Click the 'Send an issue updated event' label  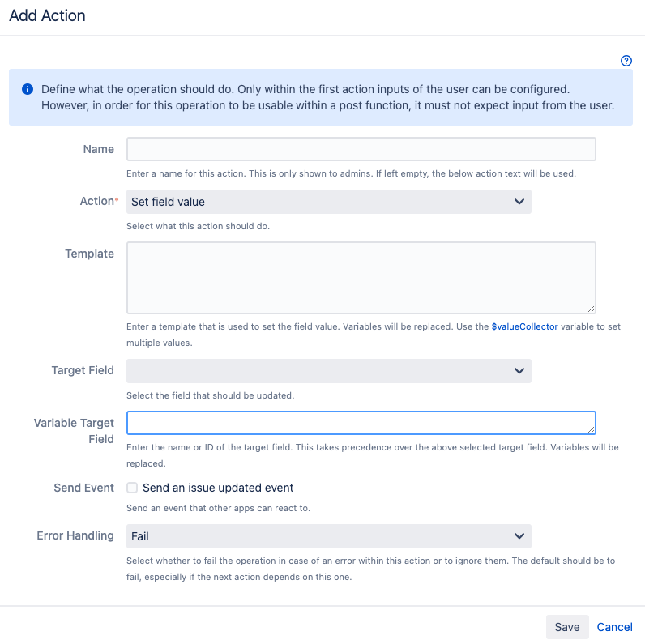click(218, 488)
